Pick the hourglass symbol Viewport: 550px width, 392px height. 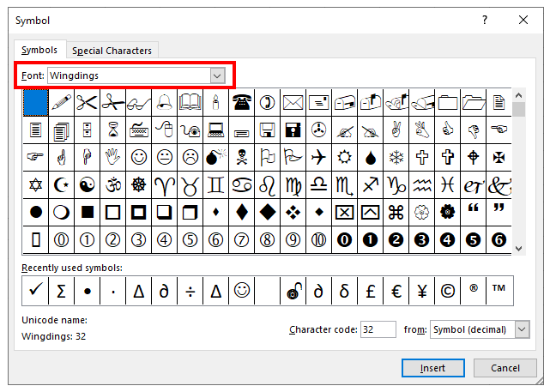pos(112,130)
